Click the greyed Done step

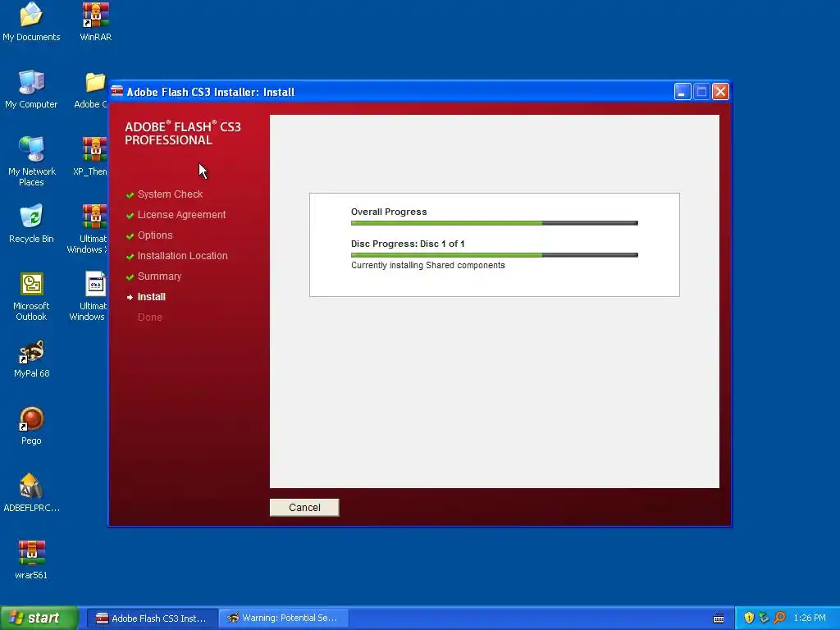(149, 317)
